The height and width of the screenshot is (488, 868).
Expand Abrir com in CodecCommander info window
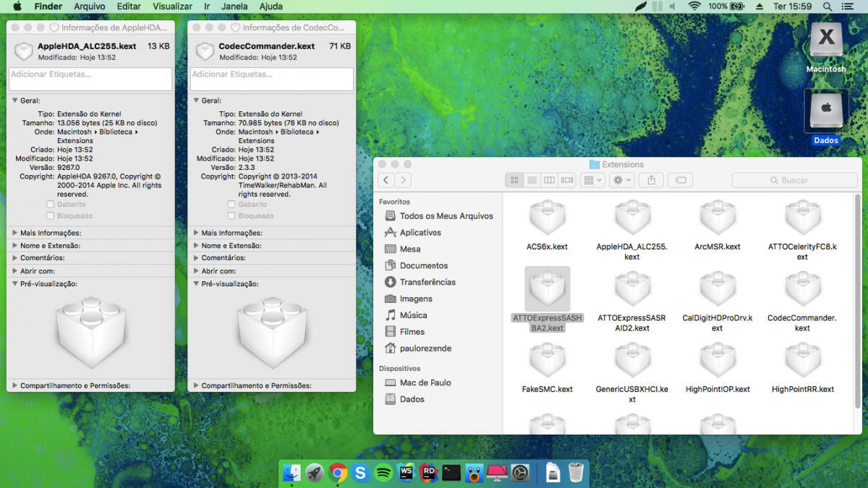(x=196, y=271)
